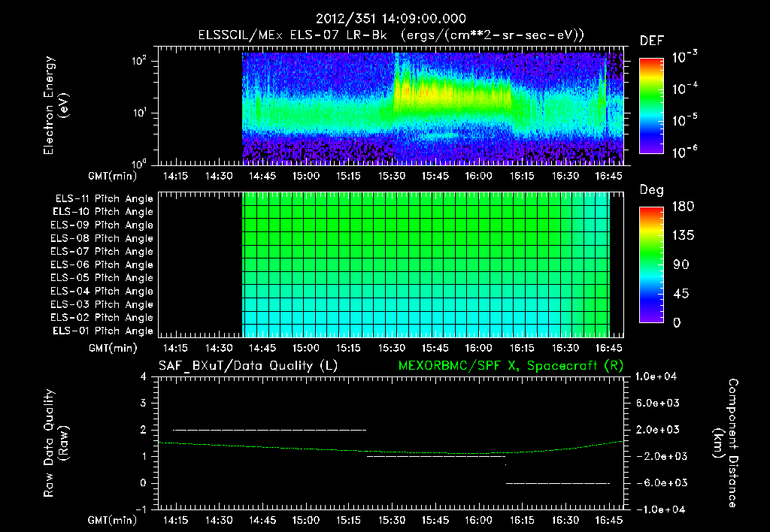Select the ELS-09 Pitch Angle row label
Screen dimensions: 770x532
point(102,225)
